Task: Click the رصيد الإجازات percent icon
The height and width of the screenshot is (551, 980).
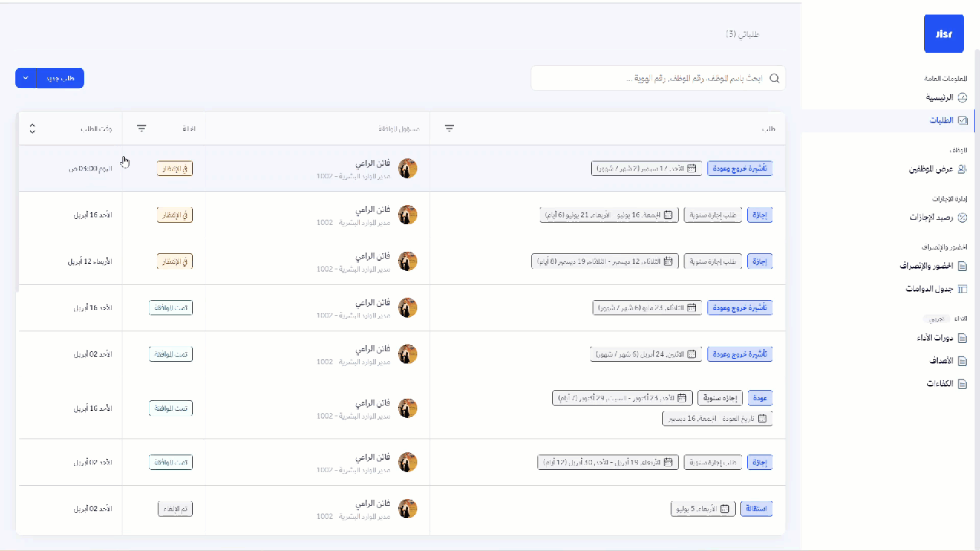Action: coord(962,218)
